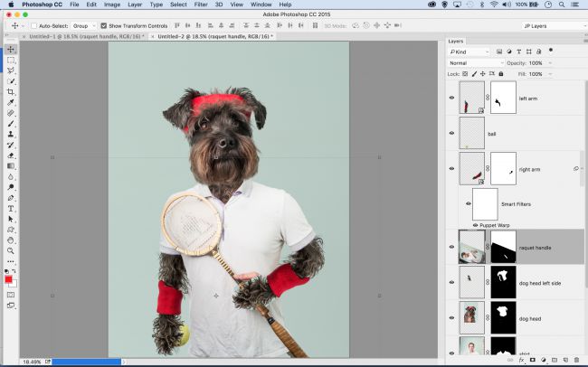Switch to the Untitled-1 document tab

click(x=84, y=37)
